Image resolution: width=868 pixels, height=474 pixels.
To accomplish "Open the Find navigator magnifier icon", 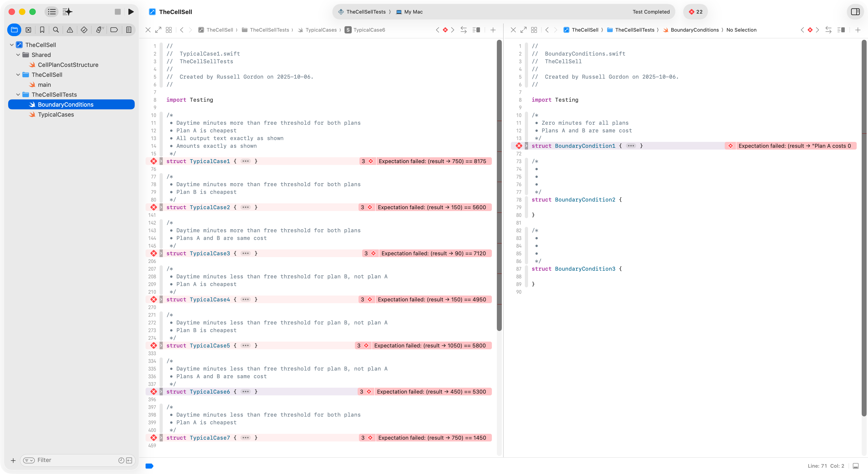I will click(56, 30).
